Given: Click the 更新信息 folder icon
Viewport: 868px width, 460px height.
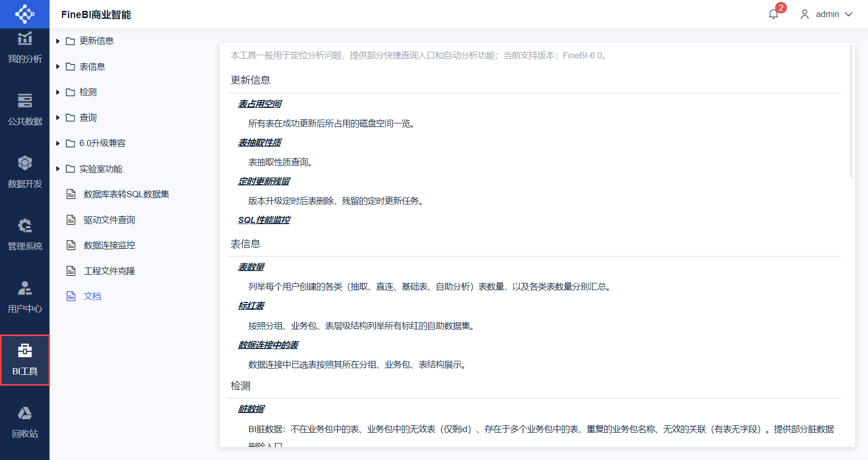Looking at the screenshot, I should tap(71, 41).
